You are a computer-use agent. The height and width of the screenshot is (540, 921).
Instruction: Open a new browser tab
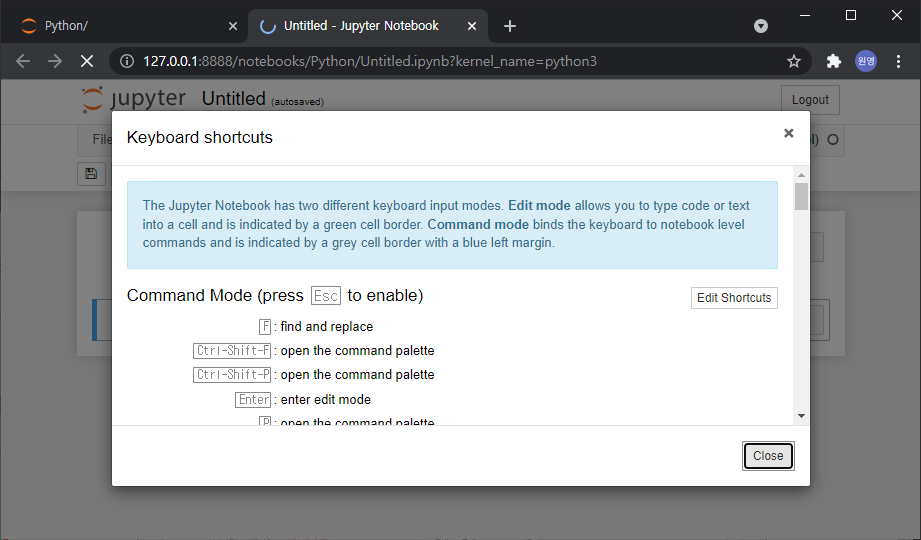click(x=510, y=26)
